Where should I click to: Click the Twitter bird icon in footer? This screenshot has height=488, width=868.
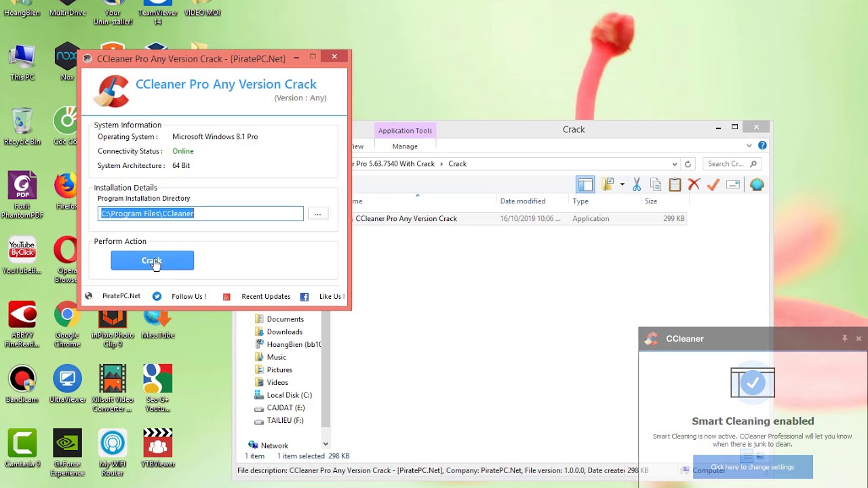(157, 296)
